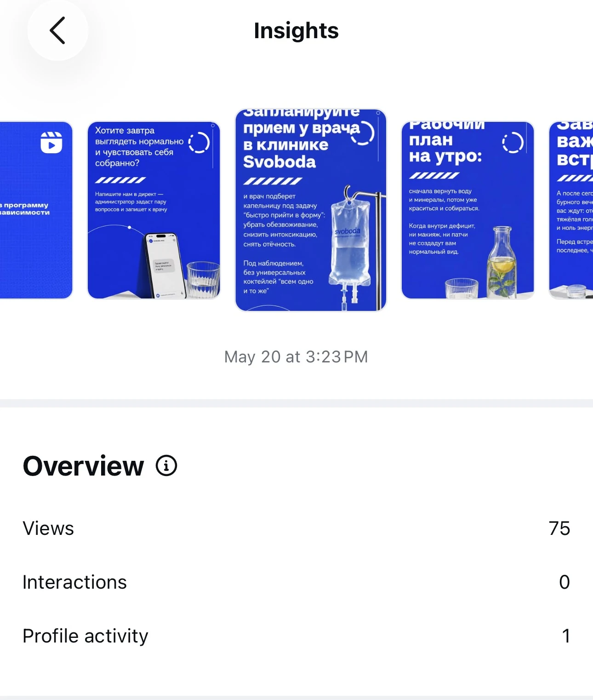The height and width of the screenshot is (700, 593).
Task: Click the Profile activity count 1
Action: [x=566, y=636]
